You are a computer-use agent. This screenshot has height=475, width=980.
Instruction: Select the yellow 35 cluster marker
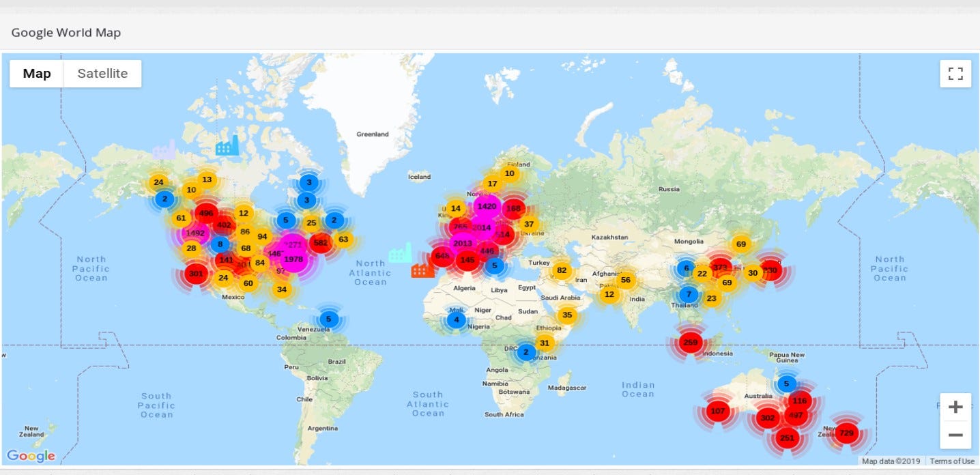[567, 315]
